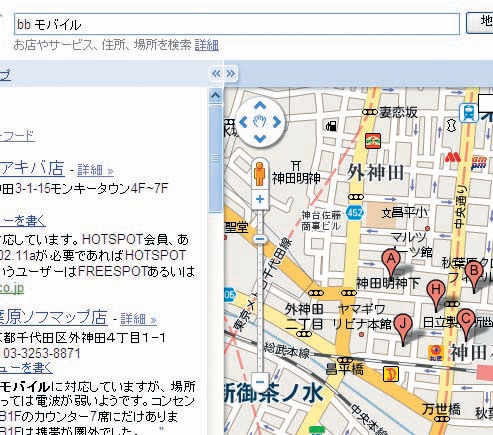The height and width of the screenshot is (435, 493).
Task: Click the ヤマギワ リビナ本館 label
Action: click(362, 316)
